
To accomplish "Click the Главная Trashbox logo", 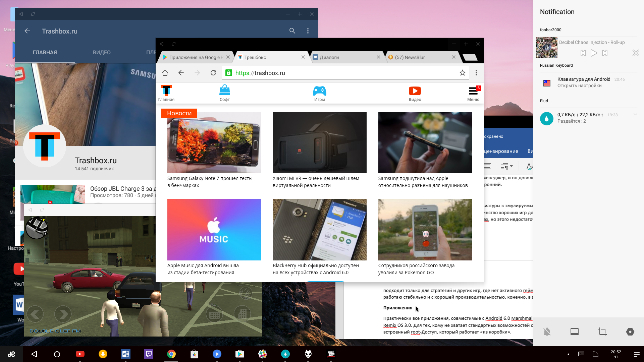I will 166,93.
